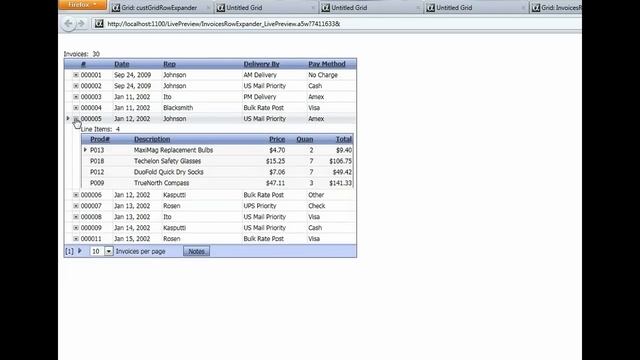
Task: Select line item P013
Action: click(x=97, y=150)
